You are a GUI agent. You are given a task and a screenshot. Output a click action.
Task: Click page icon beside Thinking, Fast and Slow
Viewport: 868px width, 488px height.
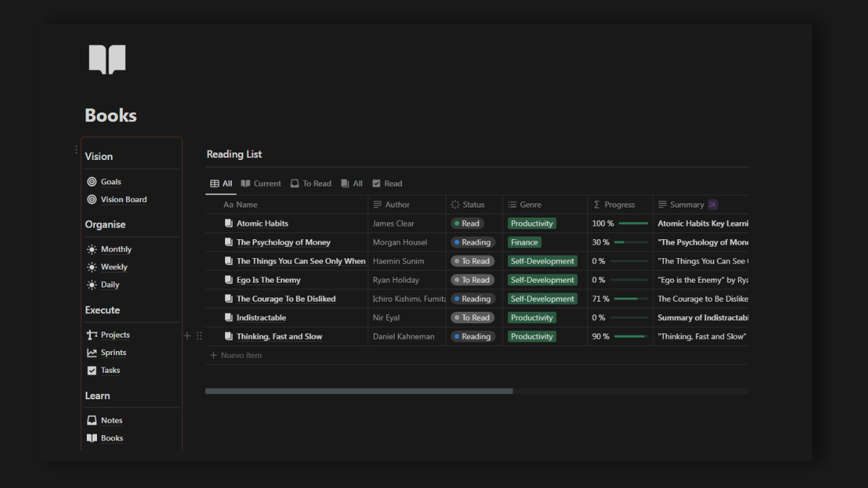point(229,336)
